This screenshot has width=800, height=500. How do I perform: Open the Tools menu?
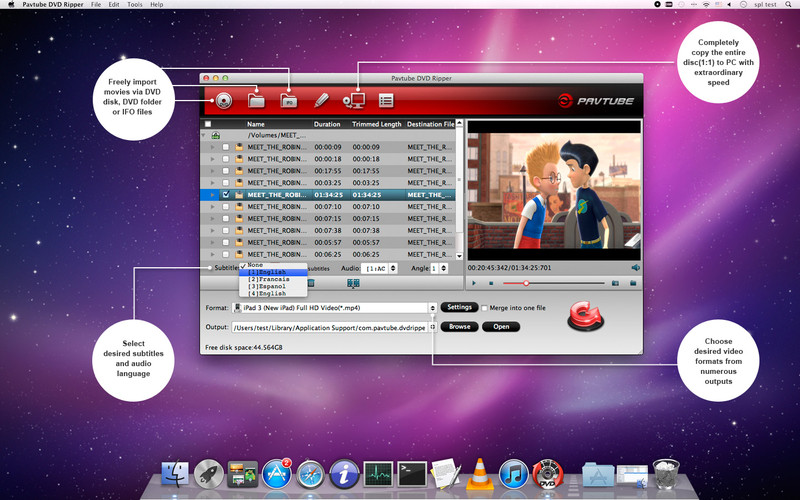pyautogui.click(x=135, y=4)
